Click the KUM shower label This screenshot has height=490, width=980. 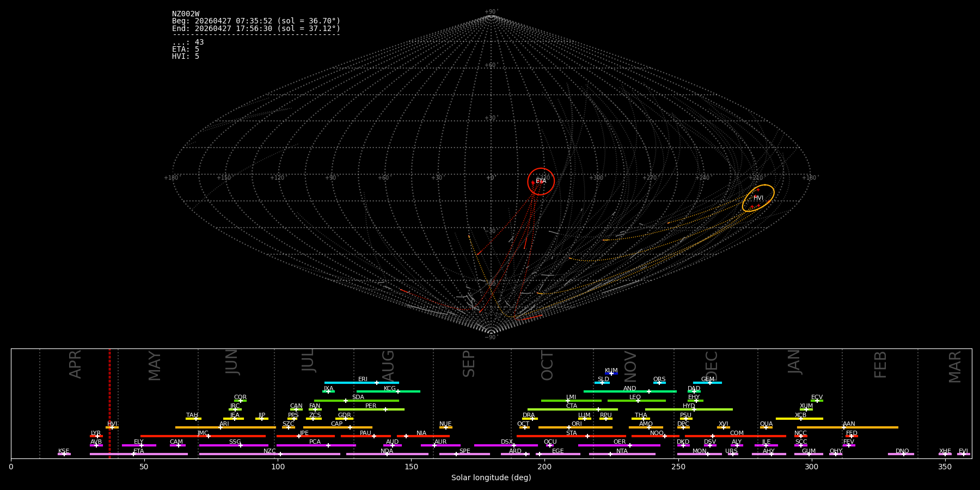[x=611, y=371]
